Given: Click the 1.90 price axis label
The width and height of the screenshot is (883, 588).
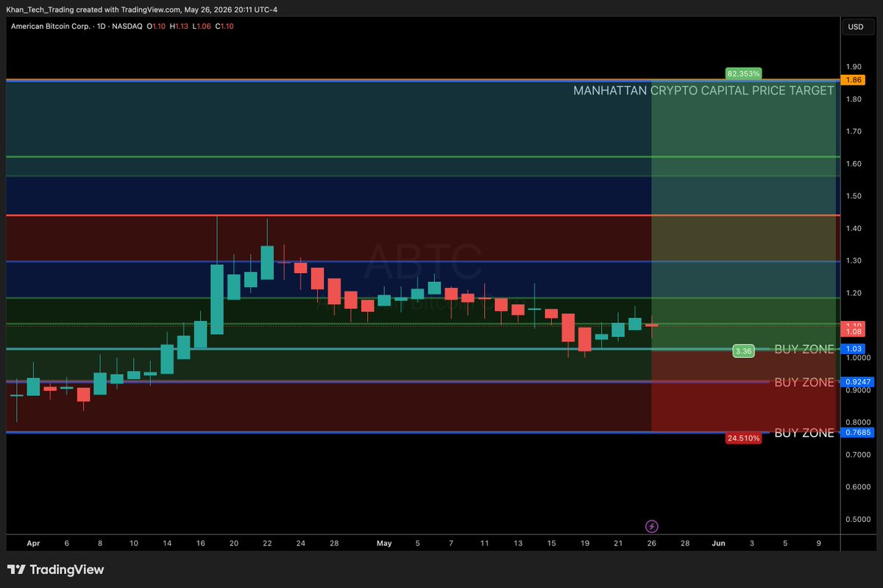Looking at the screenshot, I should tap(854, 67).
